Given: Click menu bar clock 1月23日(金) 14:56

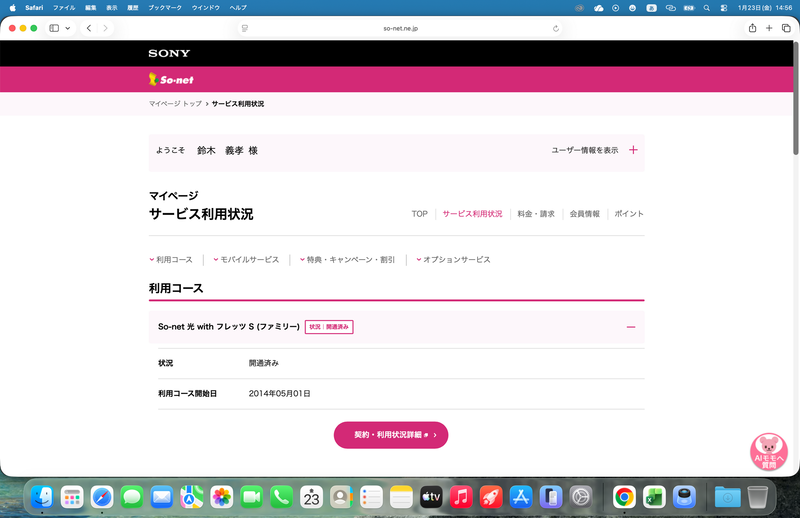Looking at the screenshot, I should coord(765,8).
